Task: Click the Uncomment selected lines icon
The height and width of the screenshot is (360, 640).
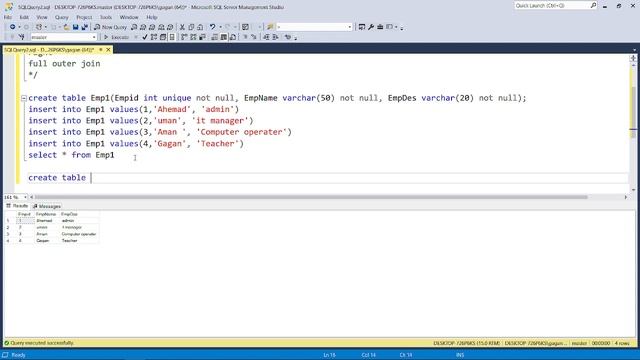Action: point(254,37)
